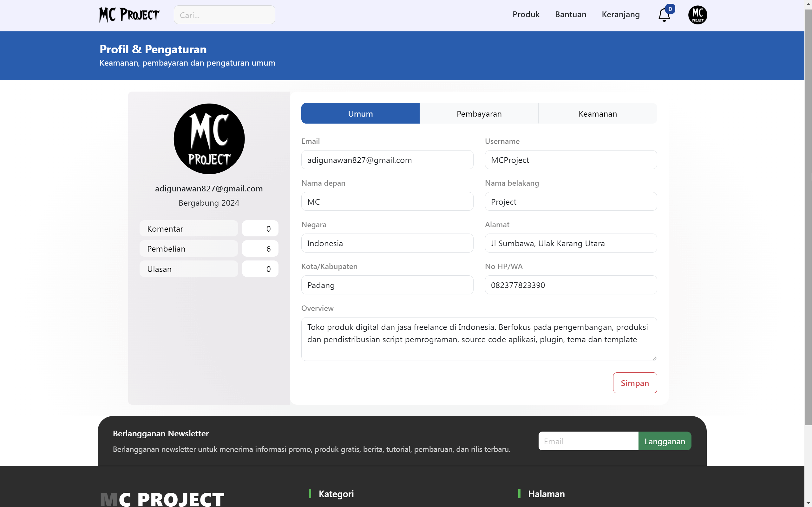Click the Username field containing MCProject
Viewport: 812px width, 507px height.
coord(570,160)
